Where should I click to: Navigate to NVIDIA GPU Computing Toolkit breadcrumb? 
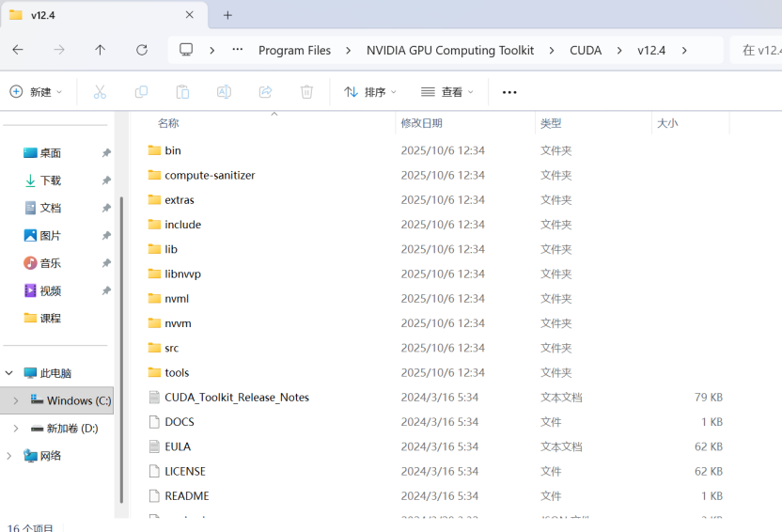pyautogui.click(x=450, y=51)
